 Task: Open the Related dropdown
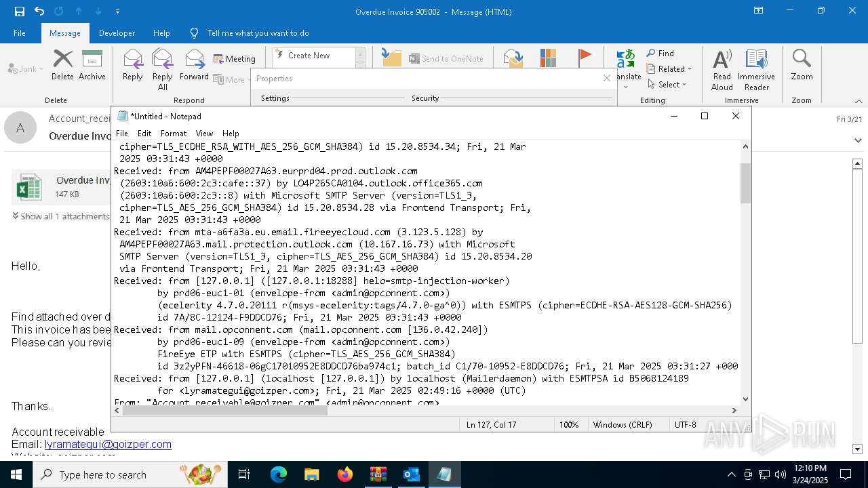(x=669, y=69)
